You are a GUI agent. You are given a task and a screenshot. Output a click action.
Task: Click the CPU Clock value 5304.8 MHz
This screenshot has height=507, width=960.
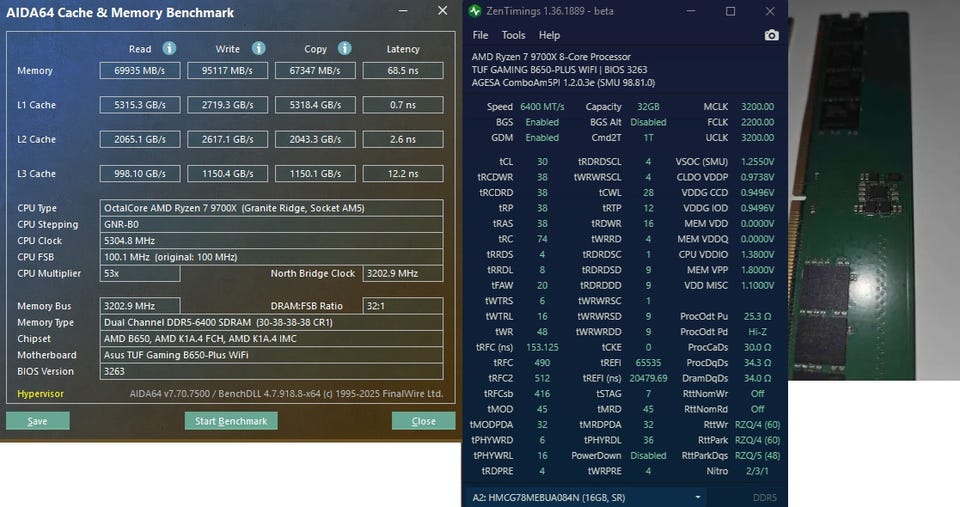tap(271, 241)
